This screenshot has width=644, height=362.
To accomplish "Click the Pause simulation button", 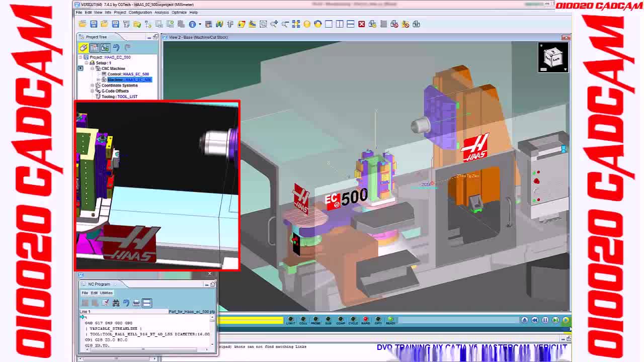I will pyautogui.click(x=545, y=320).
